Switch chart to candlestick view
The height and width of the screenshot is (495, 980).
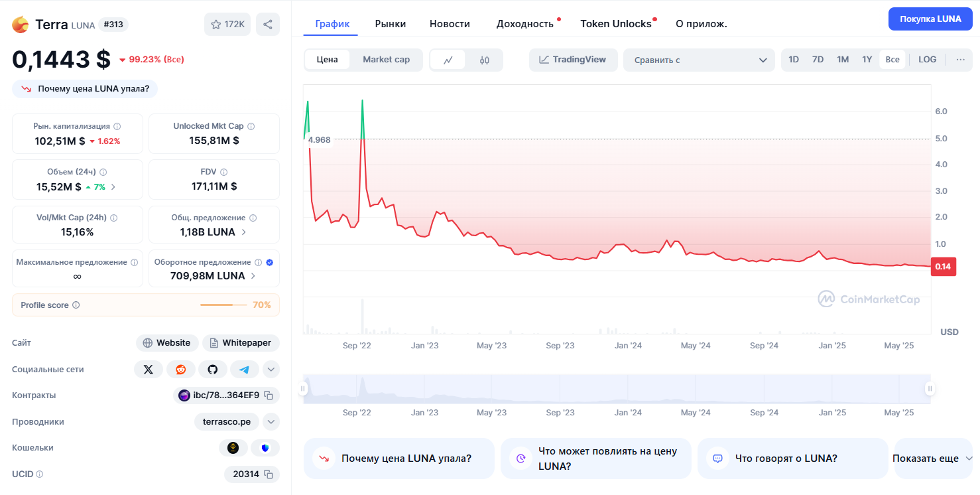[x=485, y=60]
